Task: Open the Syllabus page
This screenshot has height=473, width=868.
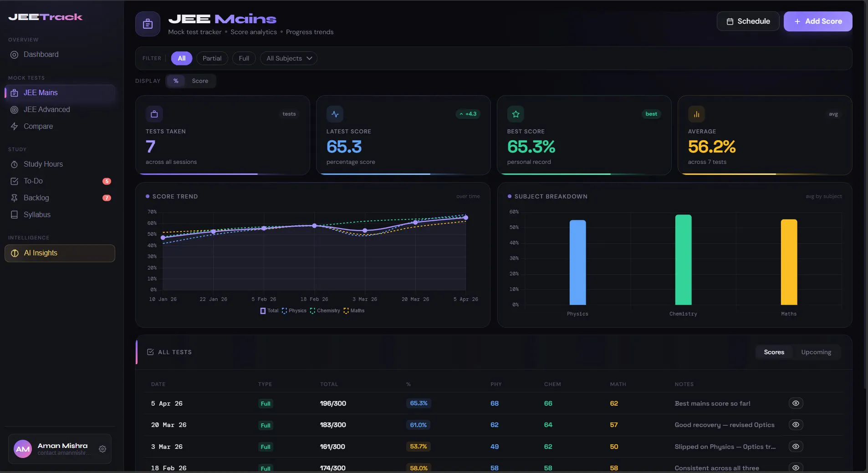Action: [60, 215]
